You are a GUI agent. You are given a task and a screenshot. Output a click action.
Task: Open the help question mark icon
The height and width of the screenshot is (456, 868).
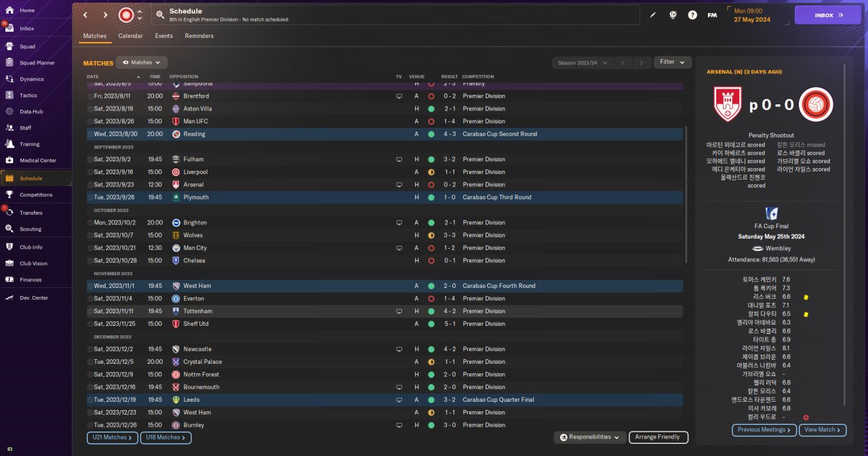(692, 15)
